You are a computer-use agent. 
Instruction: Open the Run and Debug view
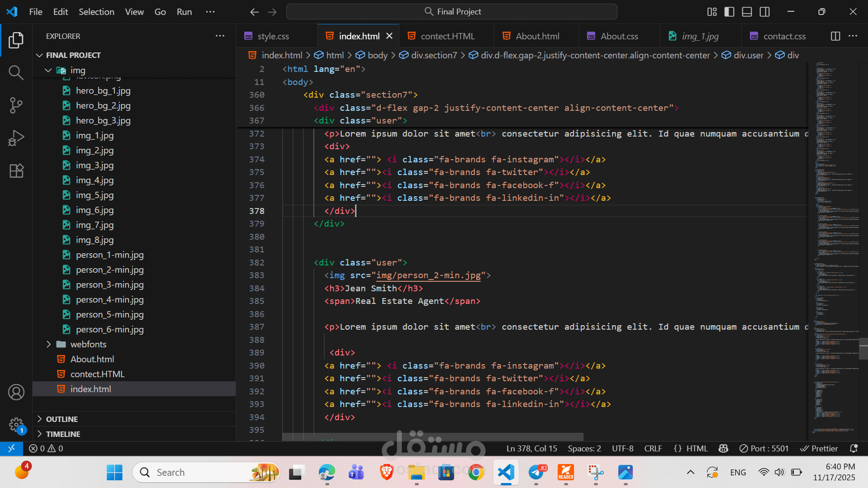click(16, 138)
